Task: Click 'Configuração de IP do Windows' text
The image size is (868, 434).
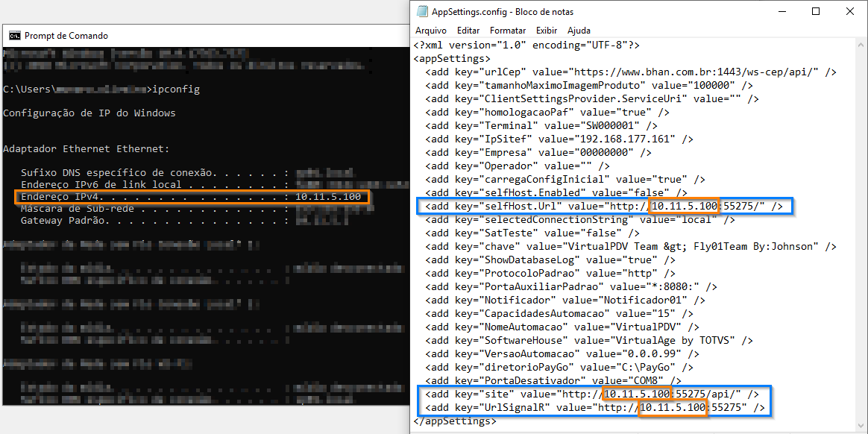Action: 89,113
